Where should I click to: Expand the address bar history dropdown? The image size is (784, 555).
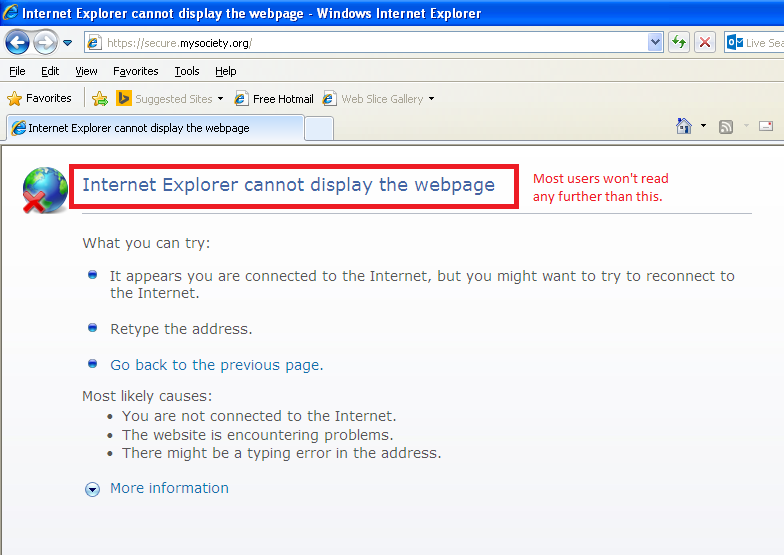click(x=655, y=42)
